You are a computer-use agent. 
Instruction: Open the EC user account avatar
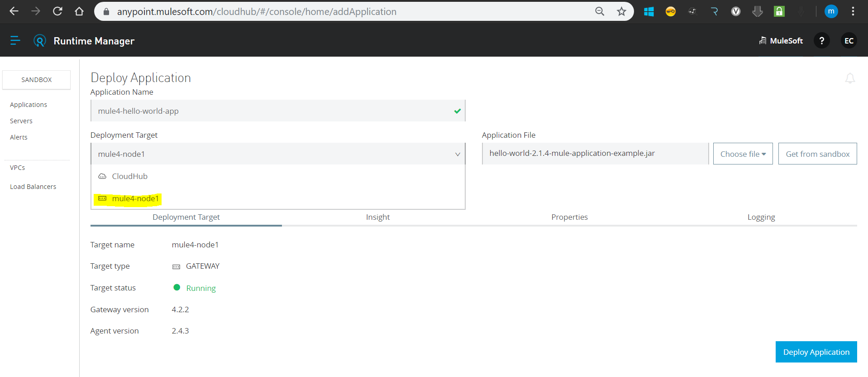coord(849,41)
